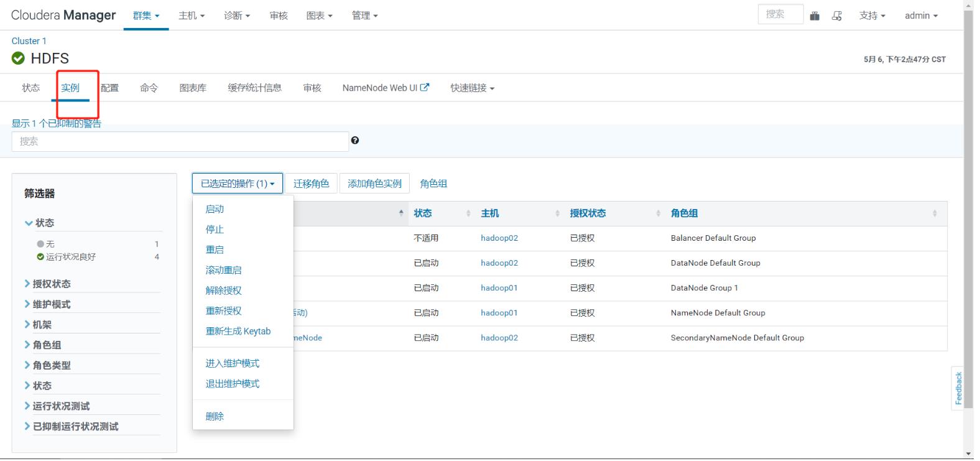Screen dimensions: 980x461
Task: Open the 管理 menu
Action: click(365, 16)
